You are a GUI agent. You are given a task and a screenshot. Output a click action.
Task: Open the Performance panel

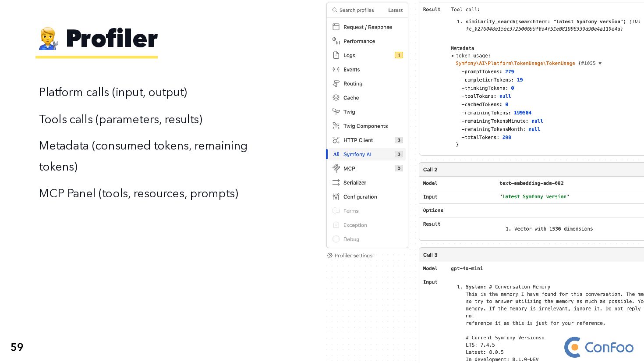click(x=367, y=41)
